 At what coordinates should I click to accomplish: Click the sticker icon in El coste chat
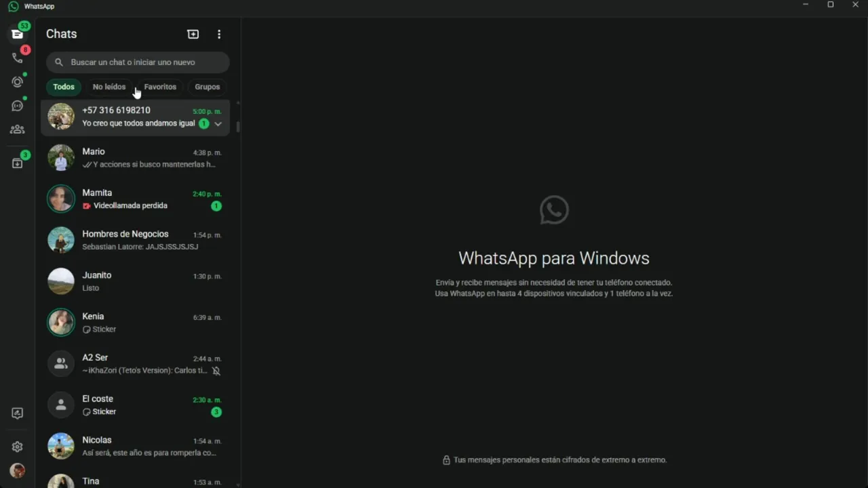pyautogui.click(x=87, y=412)
